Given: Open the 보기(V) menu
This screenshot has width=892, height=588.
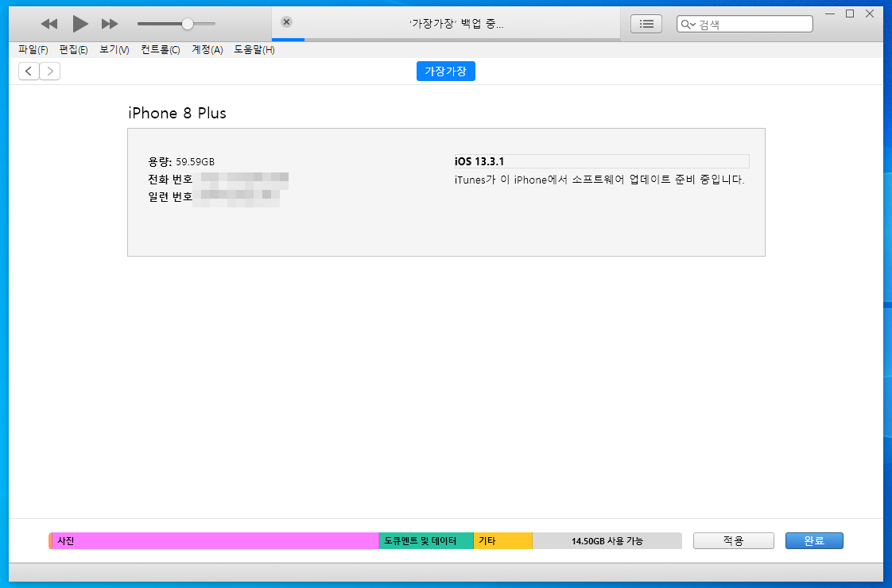Looking at the screenshot, I should 114,50.
